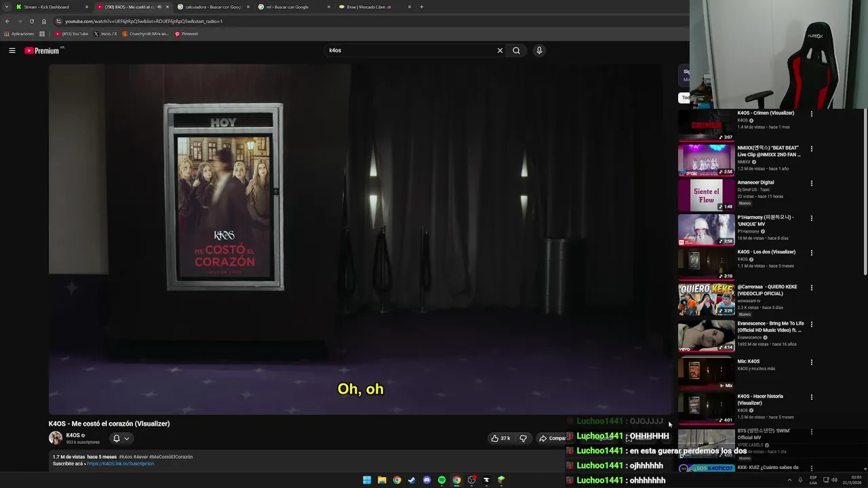Open Steam from the taskbar
Viewport: 868px width, 488px height.
tap(412, 480)
